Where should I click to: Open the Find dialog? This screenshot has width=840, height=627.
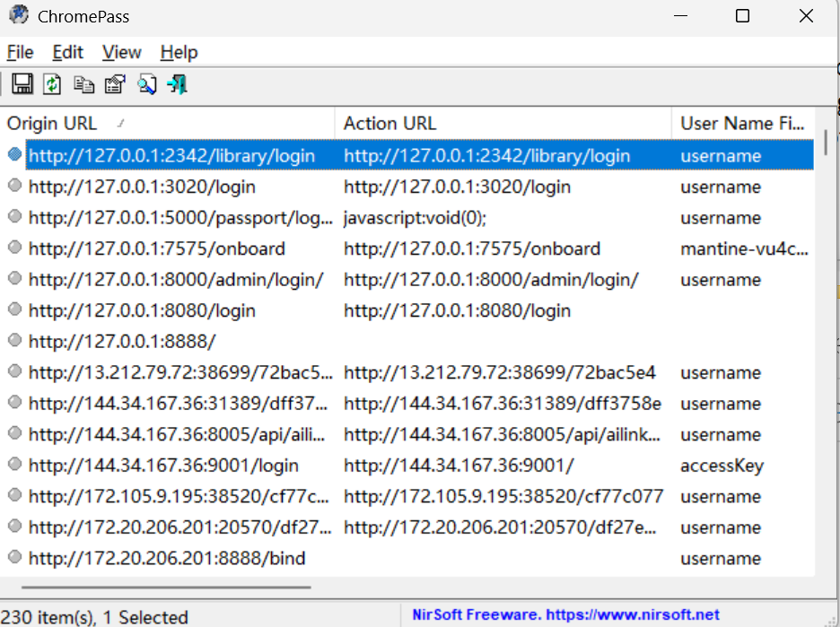[145, 83]
